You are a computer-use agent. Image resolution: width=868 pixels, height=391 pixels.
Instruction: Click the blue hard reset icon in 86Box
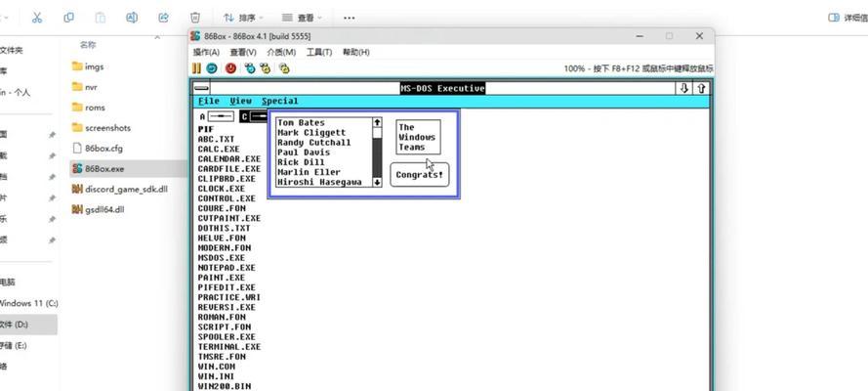click(x=212, y=68)
